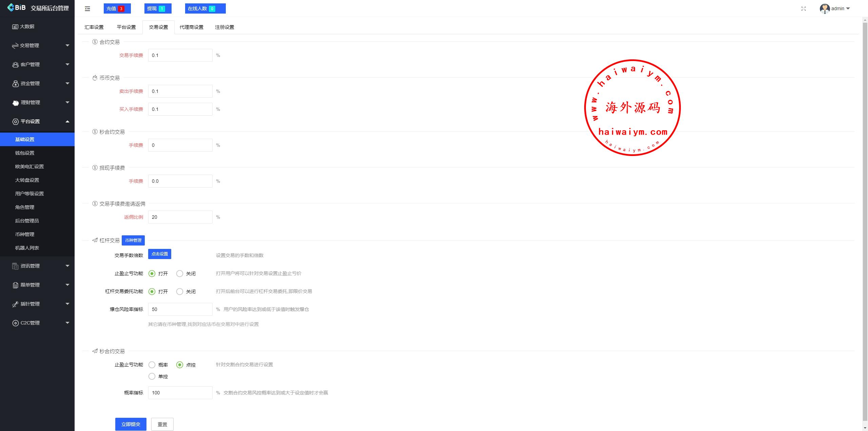
Task: Select the 单控 radio option
Action: click(152, 376)
